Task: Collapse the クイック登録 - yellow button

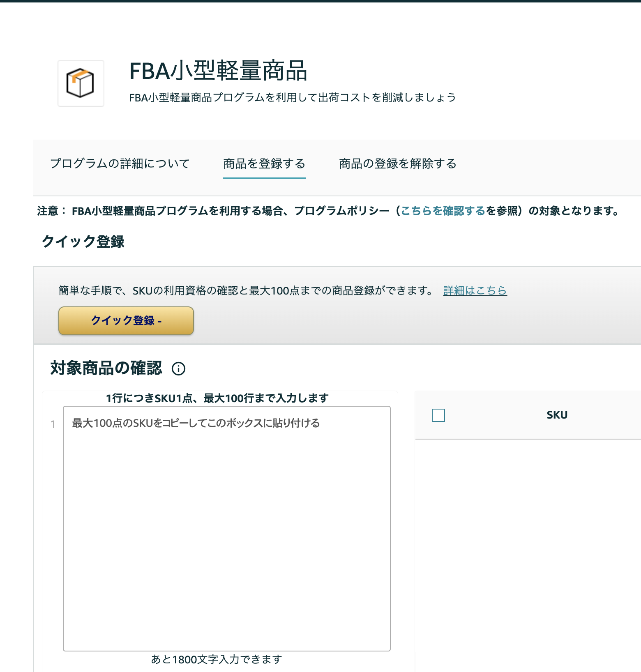Action: [126, 321]
